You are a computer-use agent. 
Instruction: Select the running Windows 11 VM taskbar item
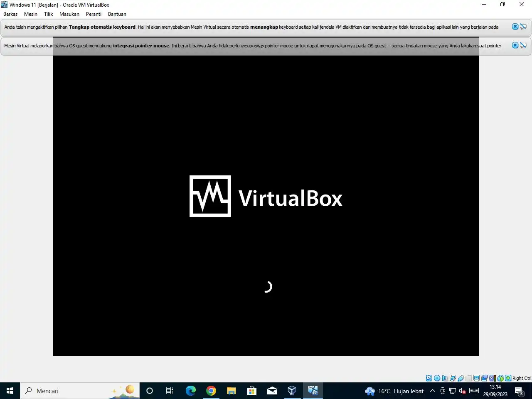(x=313, y=391)
